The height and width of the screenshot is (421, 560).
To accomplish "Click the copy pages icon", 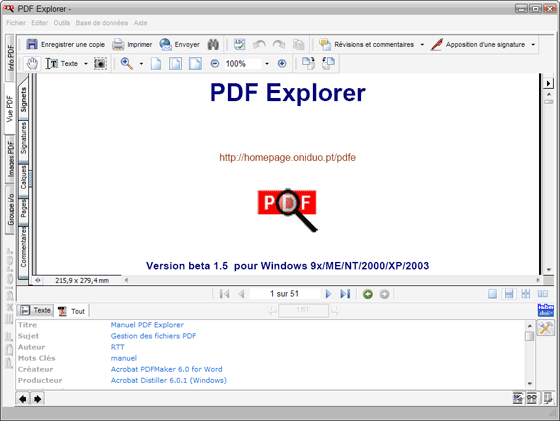I will click(299, 44).
